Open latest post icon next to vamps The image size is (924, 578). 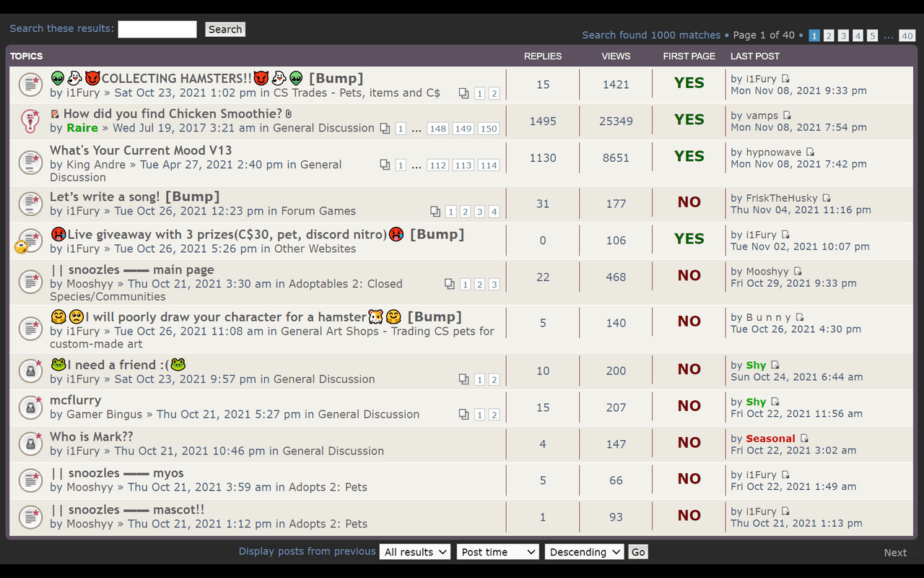click(x=787, y=116)
